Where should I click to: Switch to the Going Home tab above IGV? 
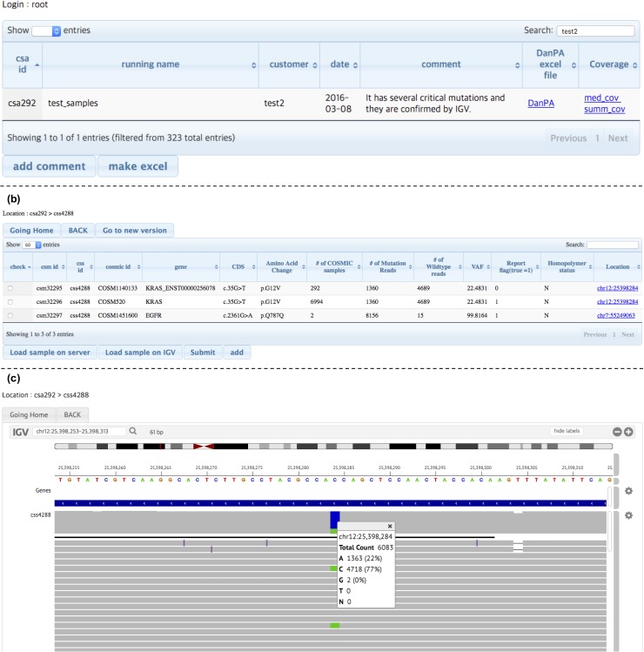pos(29,415)
